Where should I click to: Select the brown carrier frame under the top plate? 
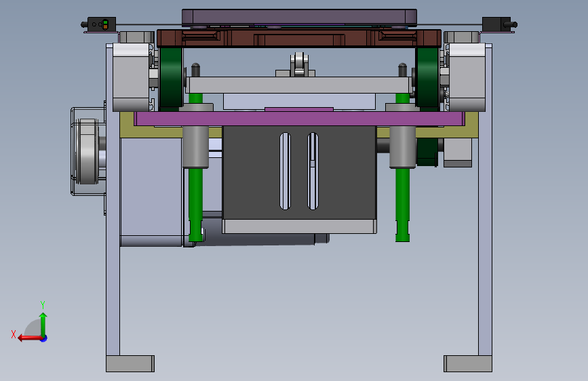(x=299, y=38)
